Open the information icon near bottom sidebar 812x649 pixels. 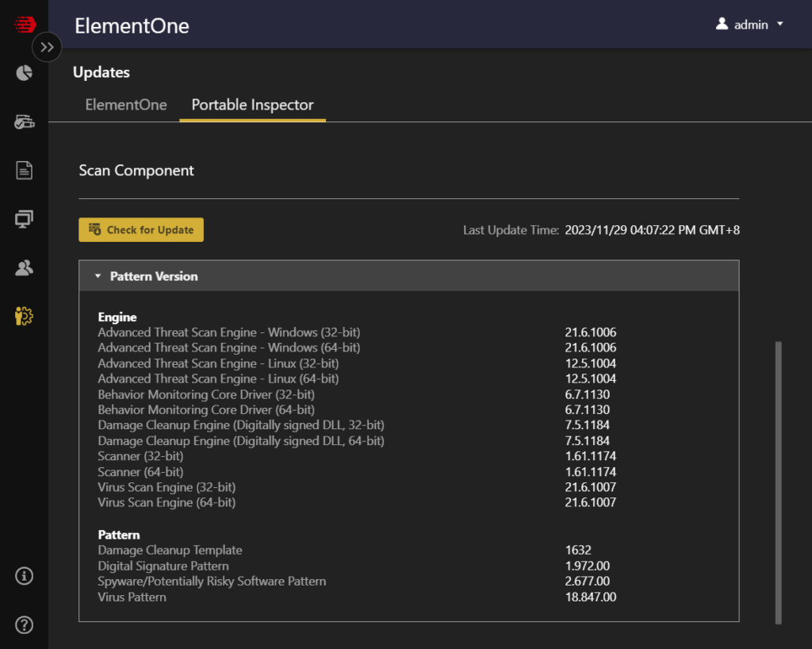[x=24, y=576]
